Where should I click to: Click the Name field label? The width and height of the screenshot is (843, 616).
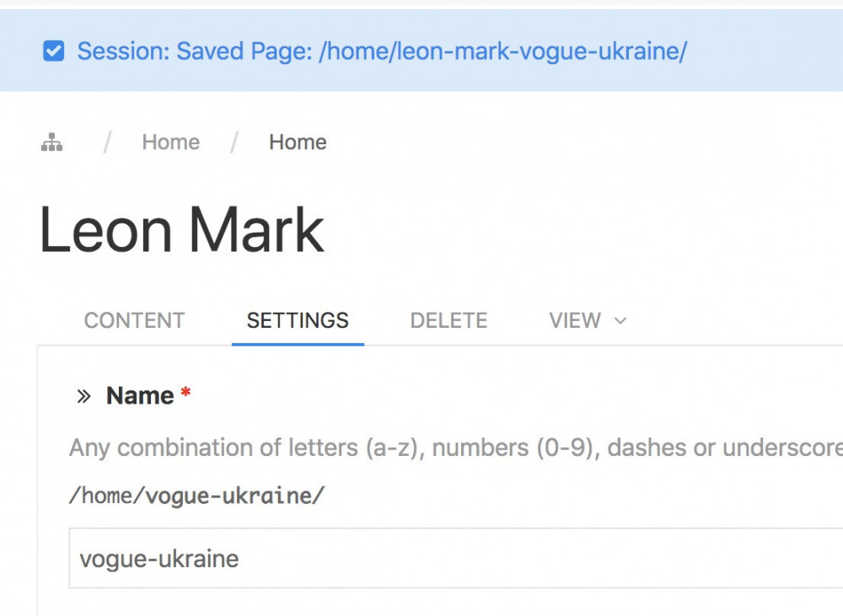(140, 396)
